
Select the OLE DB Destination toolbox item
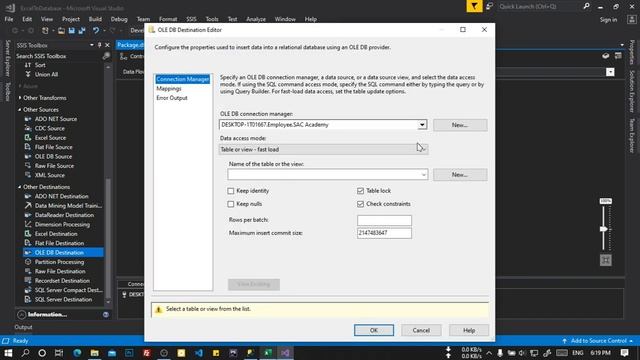[63, 253]
